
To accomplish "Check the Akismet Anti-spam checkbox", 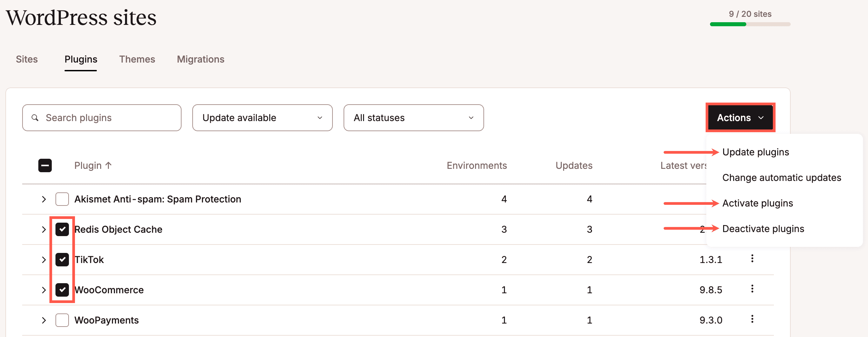I will (x=62, y=199).
